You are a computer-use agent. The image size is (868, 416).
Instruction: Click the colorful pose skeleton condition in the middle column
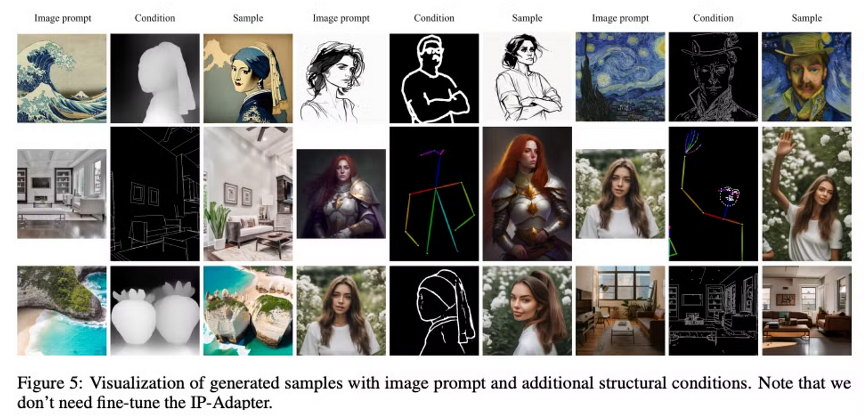click(x=434, y=193)
